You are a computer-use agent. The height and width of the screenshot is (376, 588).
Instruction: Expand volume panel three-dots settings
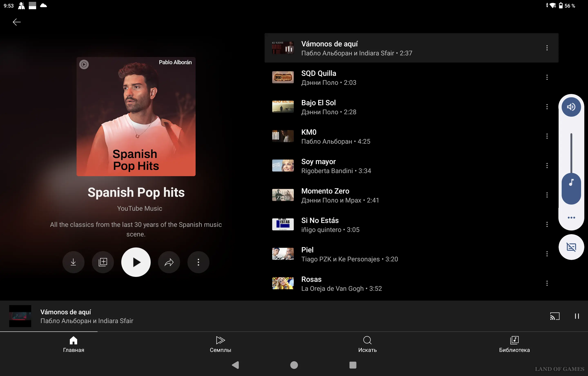click(571, 218)
